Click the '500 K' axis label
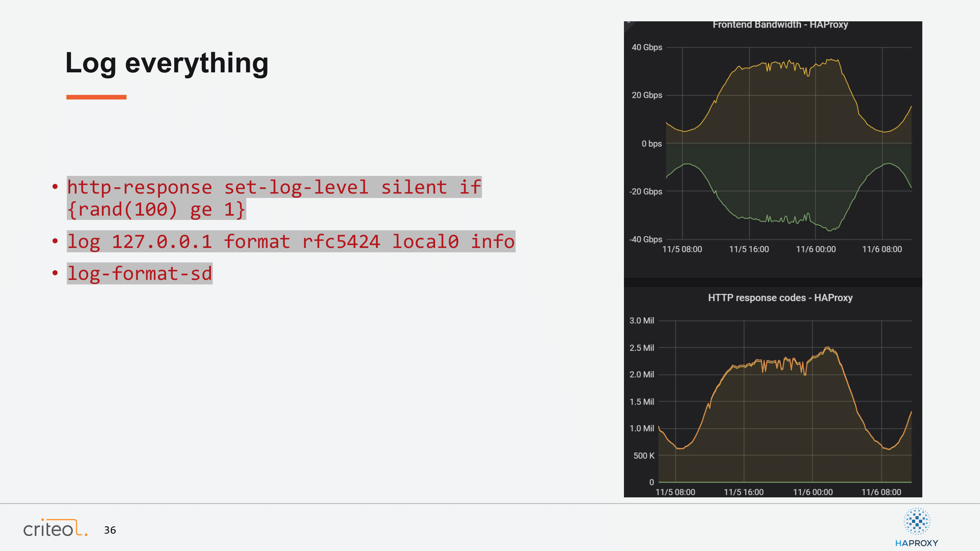Viewport: 980px width, 551px height. click(644, 456)
